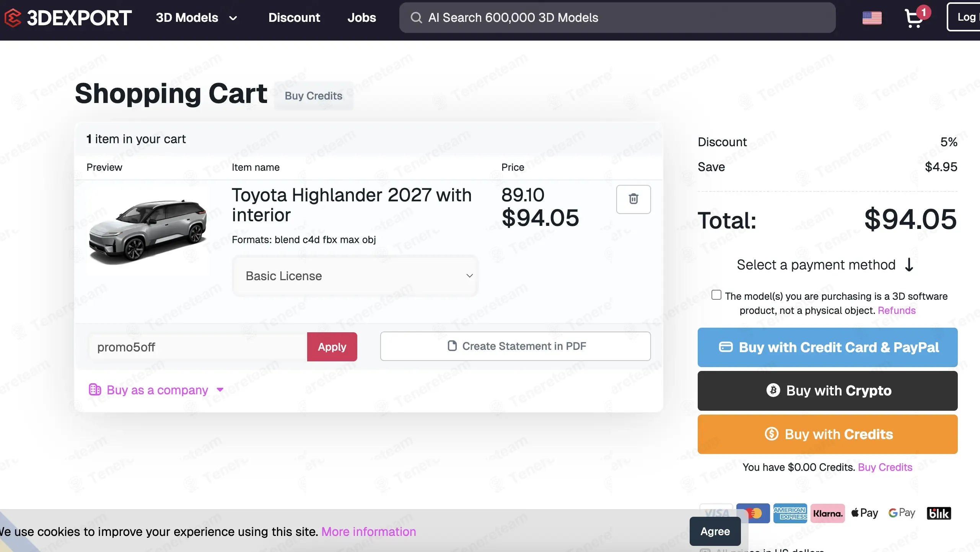
Task: Expand the 3D Models dropdown menu
Action: click(197, 18)
